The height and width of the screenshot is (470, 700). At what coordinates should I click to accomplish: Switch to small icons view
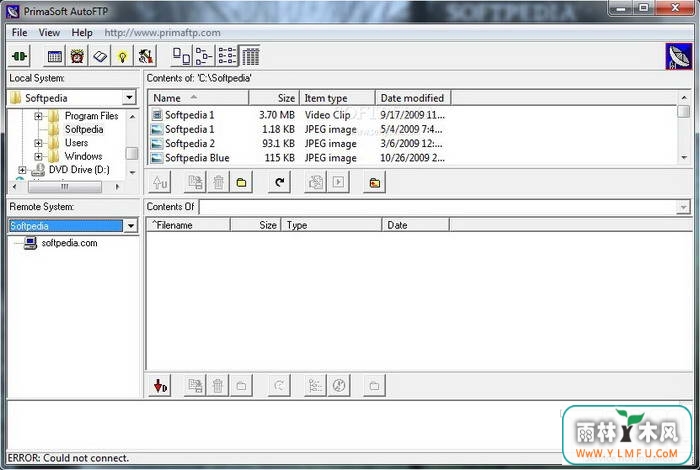point(204,56)
